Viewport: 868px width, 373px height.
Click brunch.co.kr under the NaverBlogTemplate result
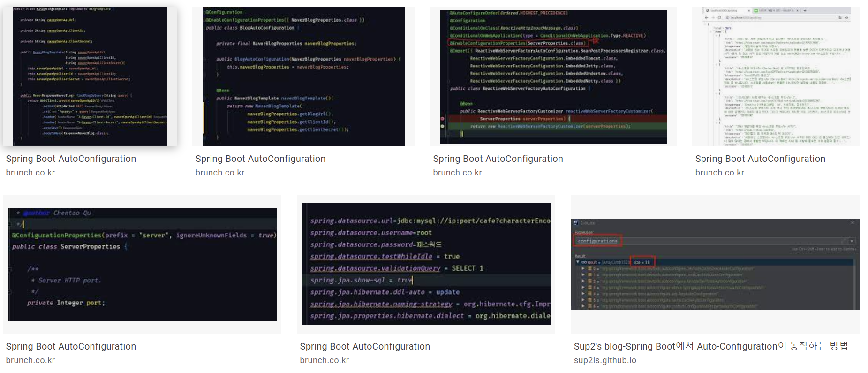(30, 173)
